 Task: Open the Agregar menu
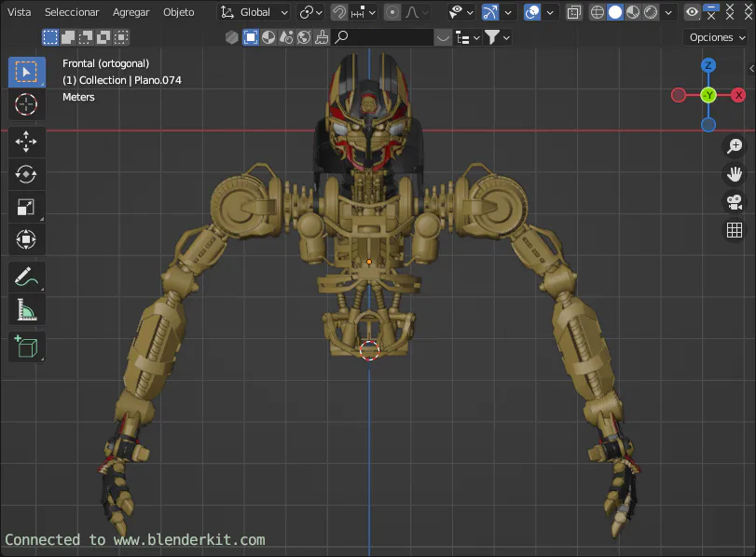[131, 12]
